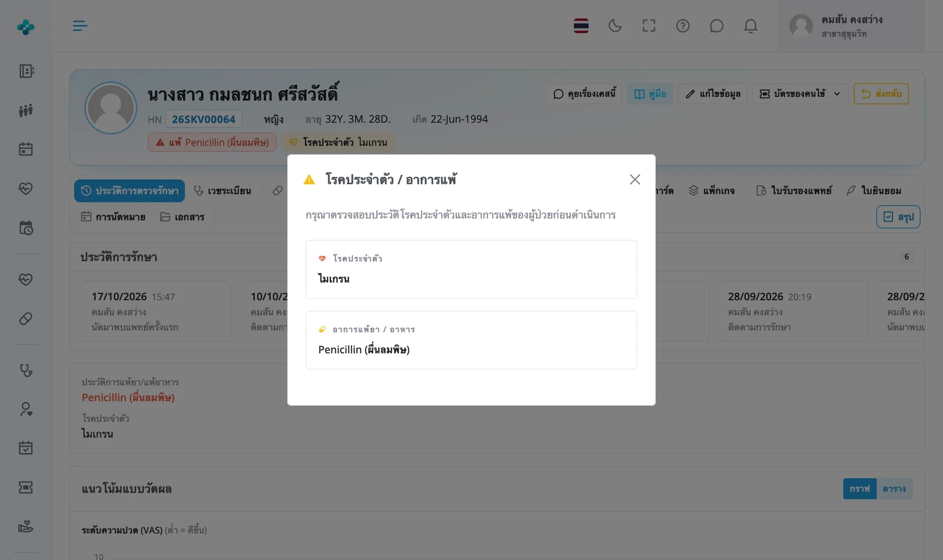Open chat messages icon in header
This screenshot has height=560, width=943.
[716, 25]
